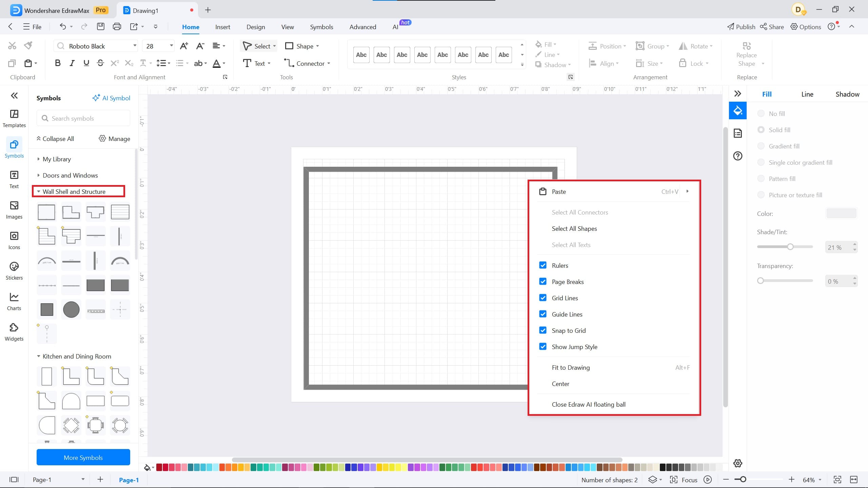
Task: Open the font name dropdown
Action: pyautogui.click(x=135, y=46)
